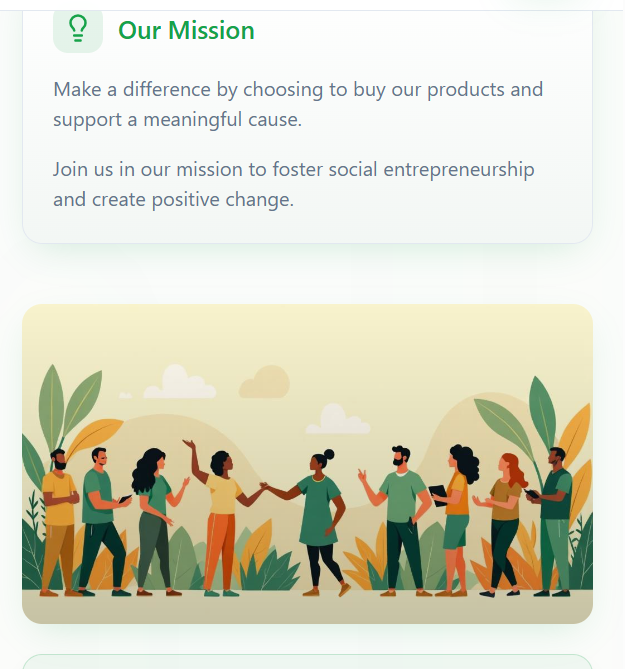This screenshot has height=669, width=625.
Task: Click the "Join us in our mission" paragraph
Action: coord(294,184)
